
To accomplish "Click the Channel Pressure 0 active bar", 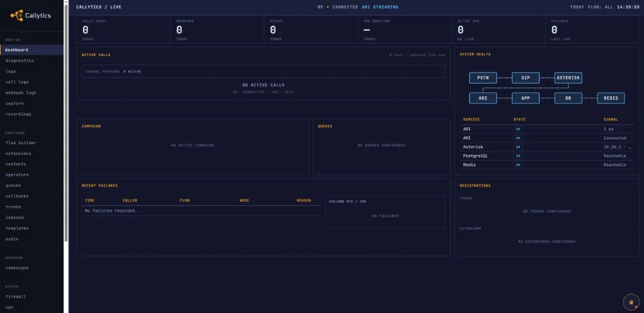I will 264,72.
